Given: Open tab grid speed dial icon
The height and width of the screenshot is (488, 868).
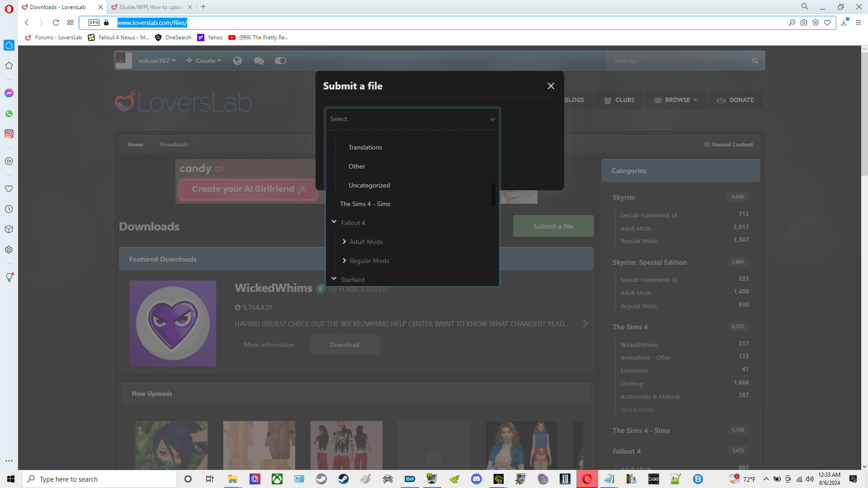Looking at the screenshot, I should click(70, 23).
